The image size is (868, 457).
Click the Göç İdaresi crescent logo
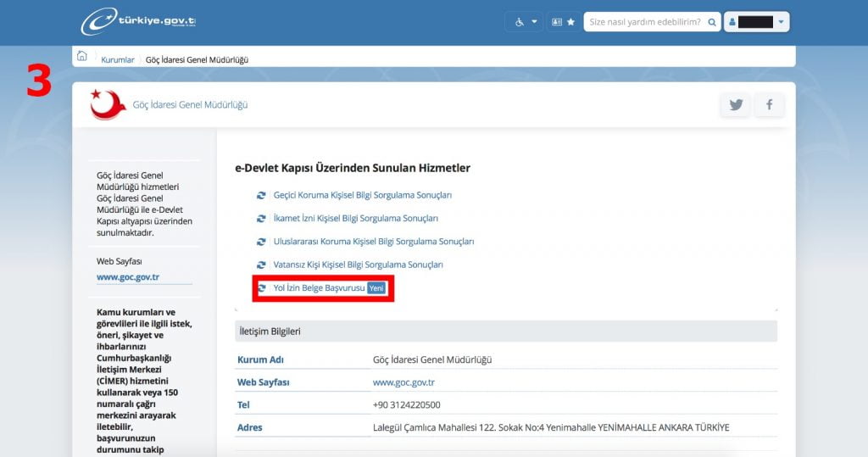pyautogui.click(x=108, y=104)
